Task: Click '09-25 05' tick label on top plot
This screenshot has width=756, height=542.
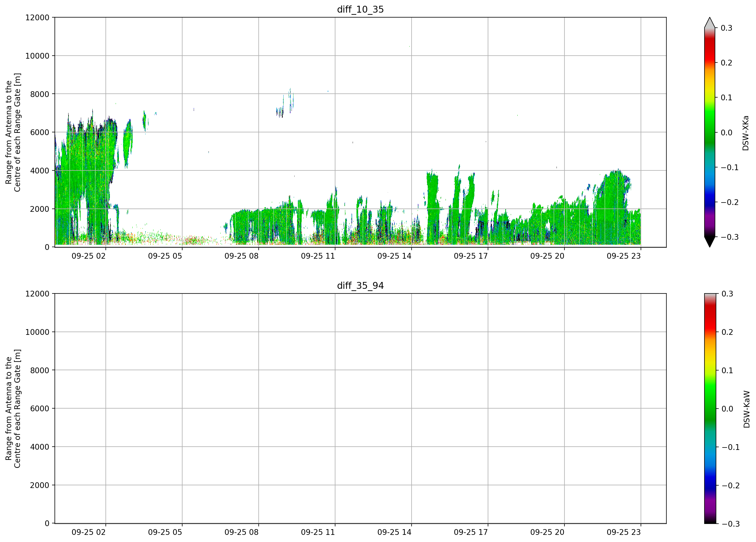Action: (165, 256)
